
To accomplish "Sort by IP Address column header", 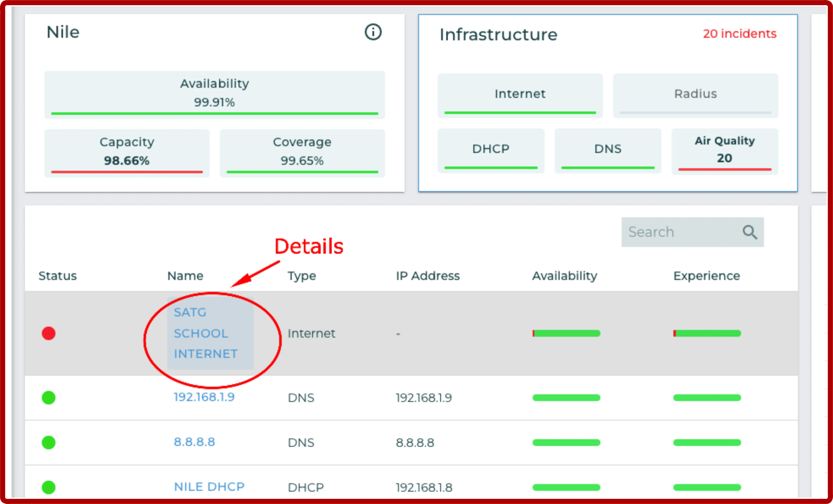I will [x=428, y=276].
